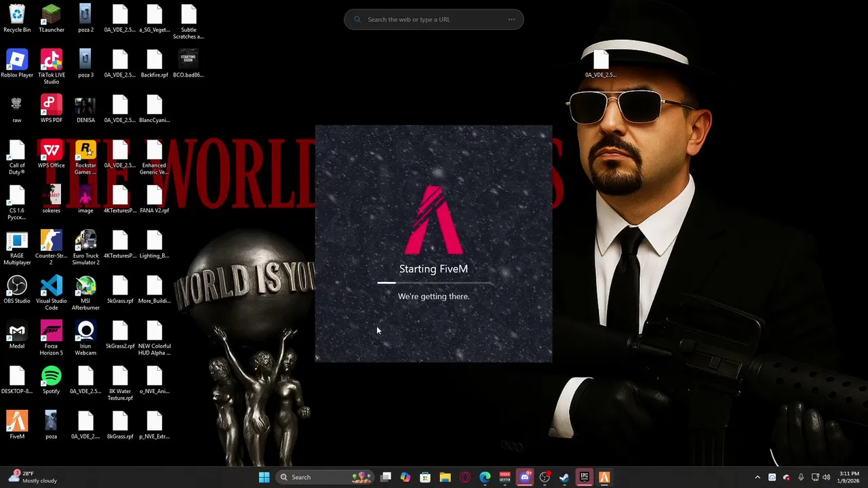Open TikTok LIVE Studio shortcut
Image resolution: width=868 pixels, height=488 pixels.
(x=52, y=67)
